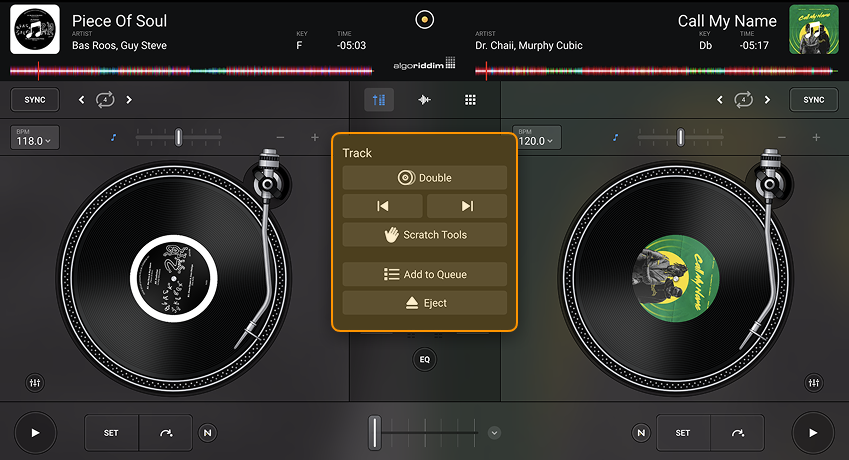Open the 118.0 BPM dropdown
Viewport: 849px width, 460px height.
pos(35,137)
